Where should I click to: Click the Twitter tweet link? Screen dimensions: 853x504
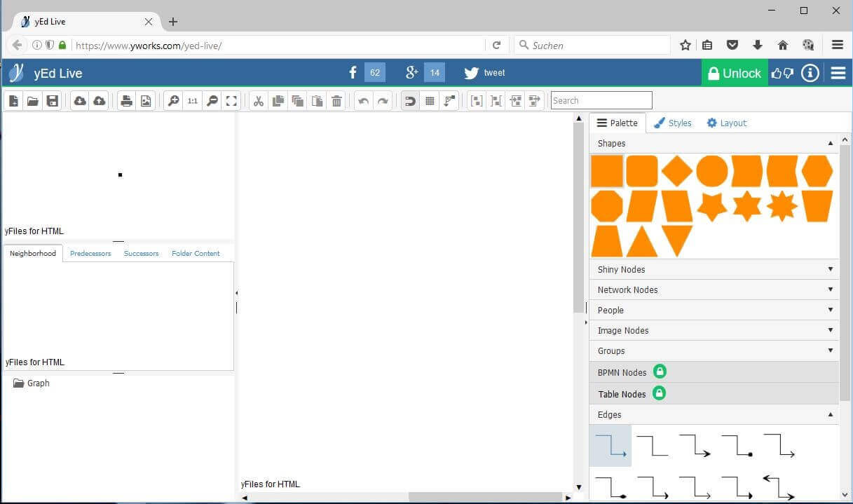point(484,73)
